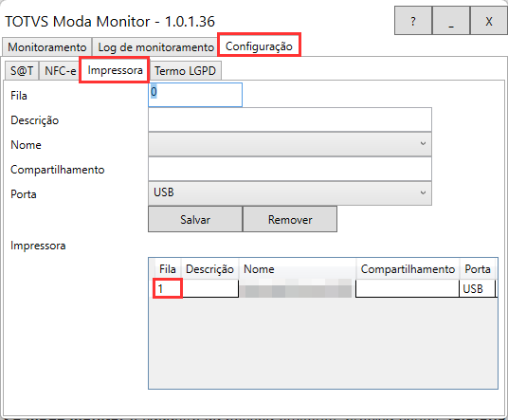Click the USB cell in the printer row

[477, 288]
